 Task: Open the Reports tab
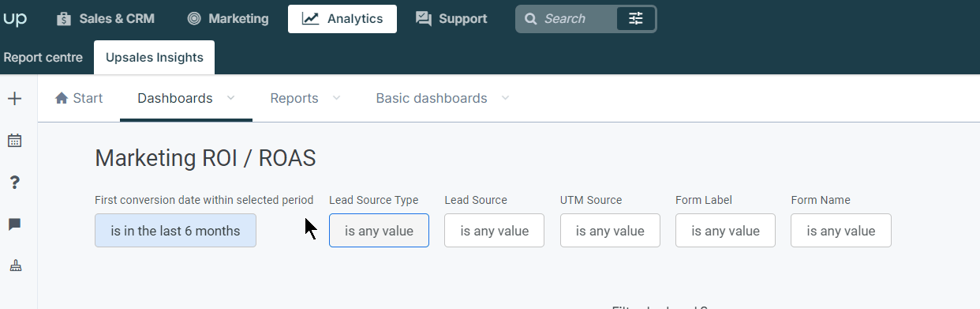tap(294, 99)
